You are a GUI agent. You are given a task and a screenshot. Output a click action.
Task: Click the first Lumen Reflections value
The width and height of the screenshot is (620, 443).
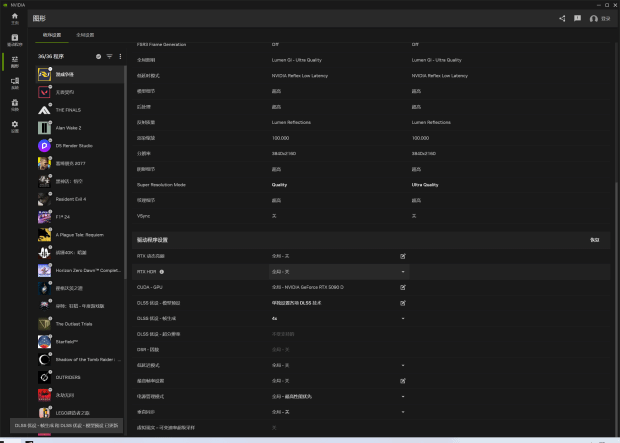[x=291, y=122]
